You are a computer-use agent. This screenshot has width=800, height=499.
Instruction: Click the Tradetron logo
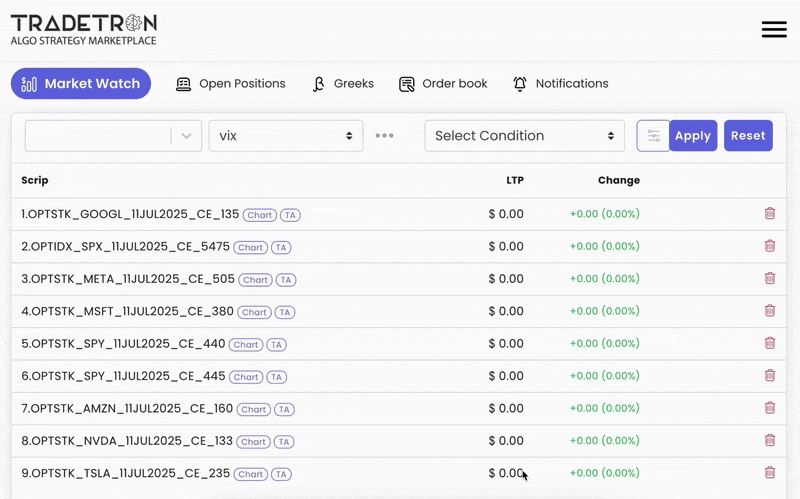point(84,30)
